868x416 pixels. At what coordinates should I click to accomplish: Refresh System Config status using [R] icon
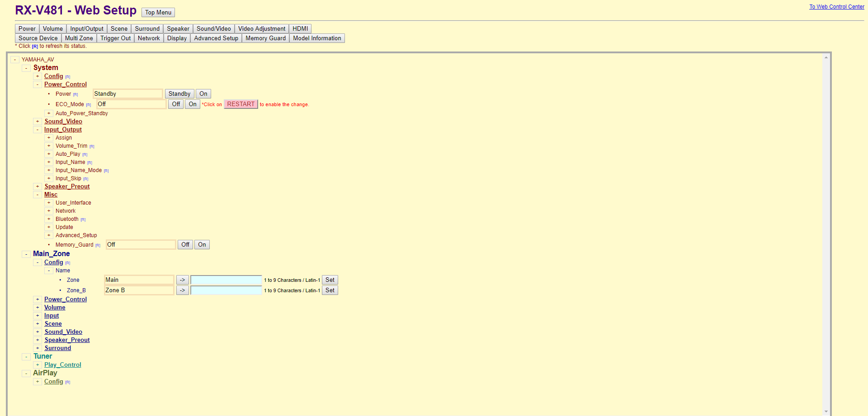pyautogui.click(x=68, y=77)
